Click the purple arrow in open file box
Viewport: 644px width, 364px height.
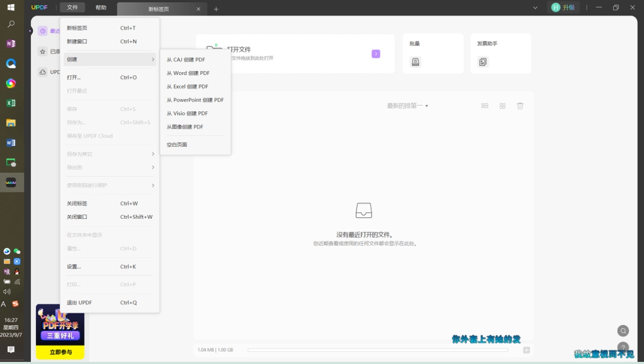376,54
